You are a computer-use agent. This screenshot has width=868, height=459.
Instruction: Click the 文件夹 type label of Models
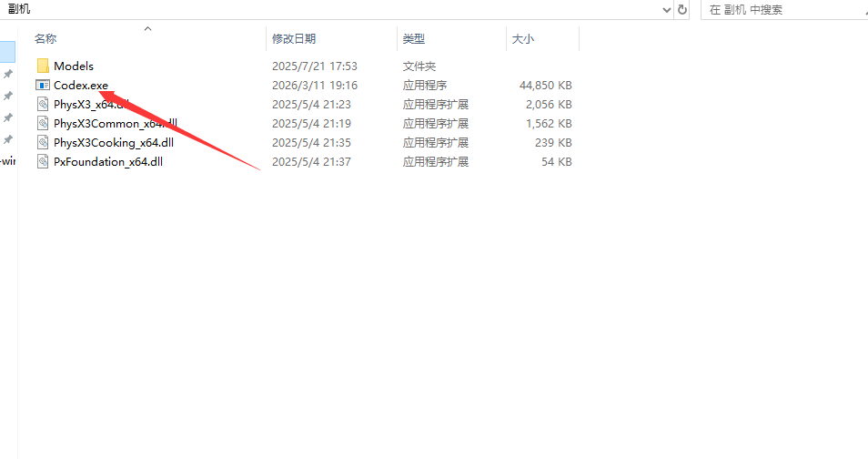click(419, 66)
